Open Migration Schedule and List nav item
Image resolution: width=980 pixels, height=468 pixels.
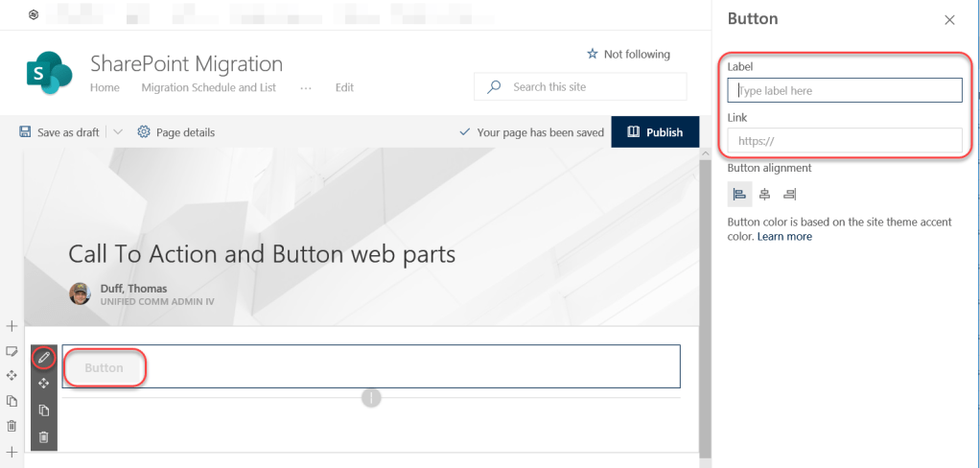209,87
